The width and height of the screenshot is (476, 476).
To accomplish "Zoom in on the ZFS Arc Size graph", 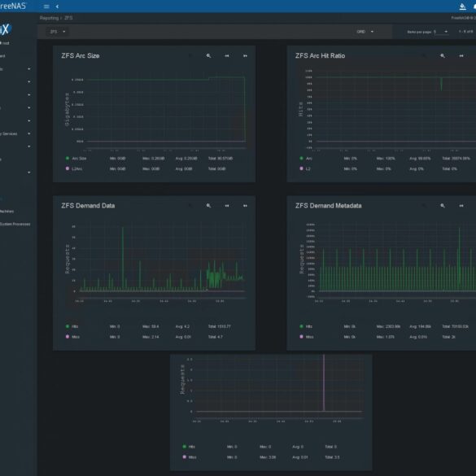I will [x=208, y=56].
